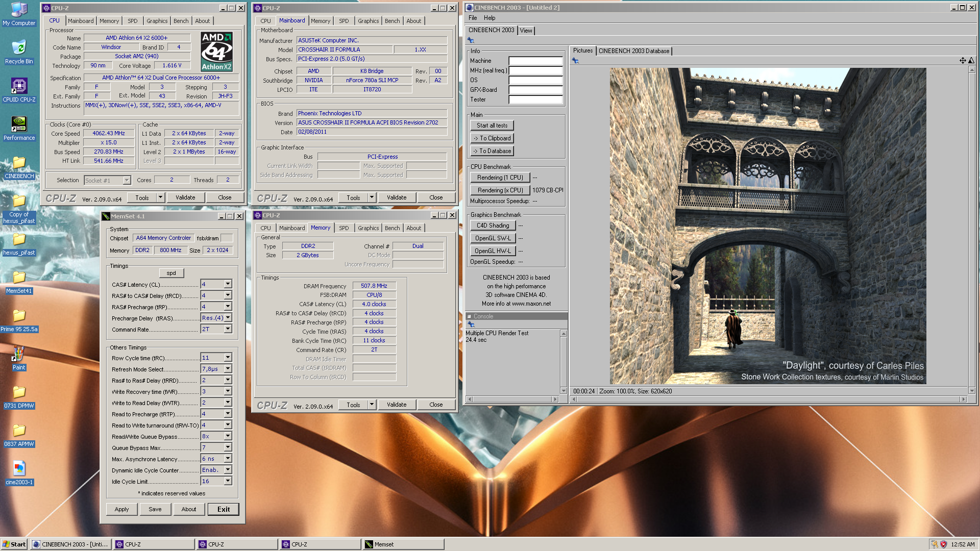Open the Socket #1 selection dropdown
The width and height of the screenshot is (980, 551).
(x=127, y=180)
